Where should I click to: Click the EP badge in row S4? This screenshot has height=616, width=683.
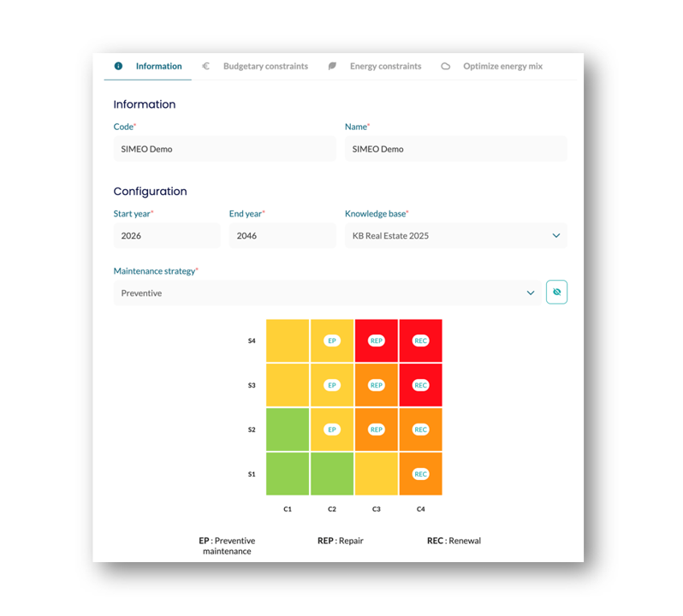(x=332, y=341)
